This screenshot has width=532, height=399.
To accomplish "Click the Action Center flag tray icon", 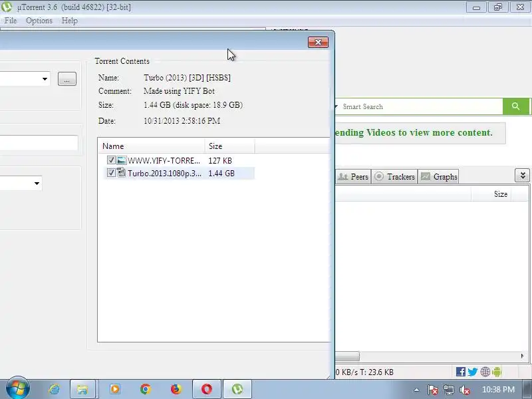I will point(432,390).
